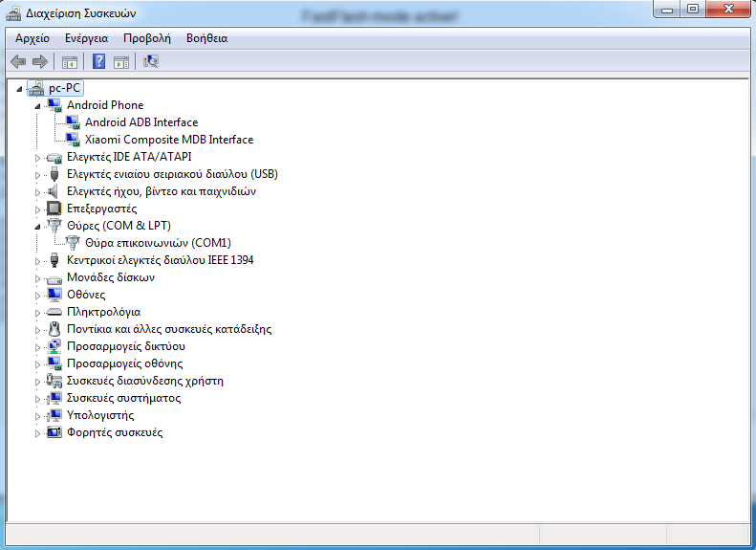
Task: Open the Προβολή menu
Action: click(x=147, y=38)
